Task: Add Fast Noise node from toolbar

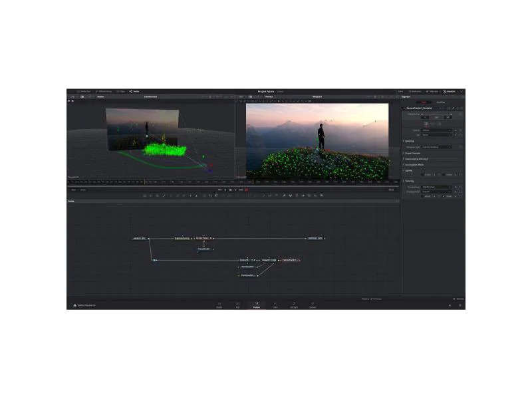Action: tap(151, 196)
